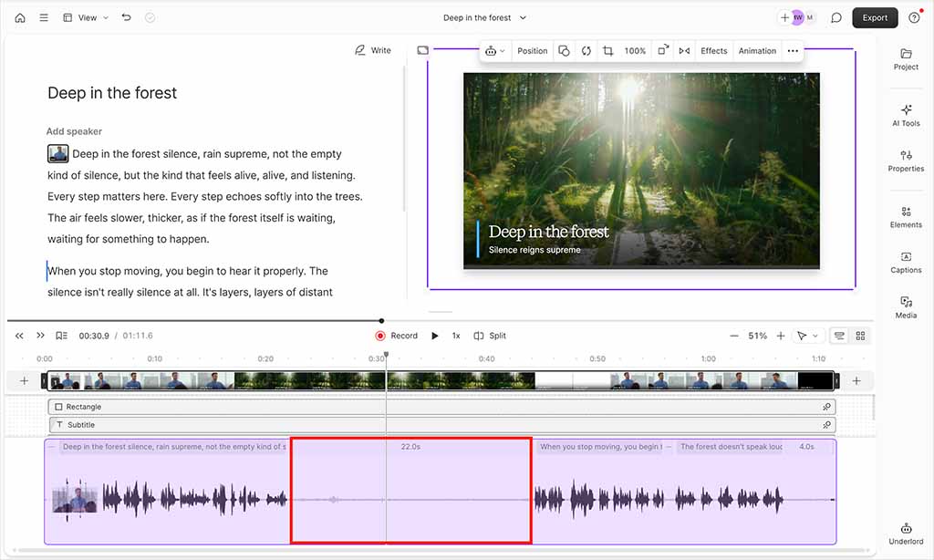Open the Effects tab in the canvas toolbar

pos(714,50)
